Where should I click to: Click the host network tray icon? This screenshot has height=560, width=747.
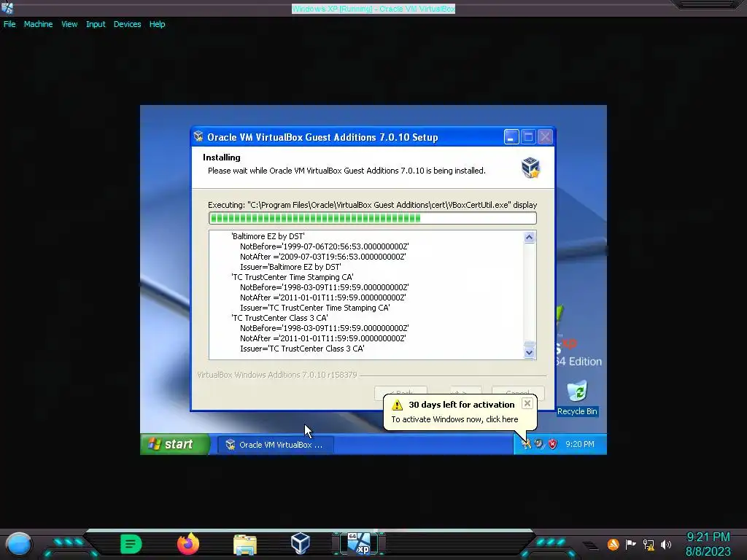(x=649, y=544)
